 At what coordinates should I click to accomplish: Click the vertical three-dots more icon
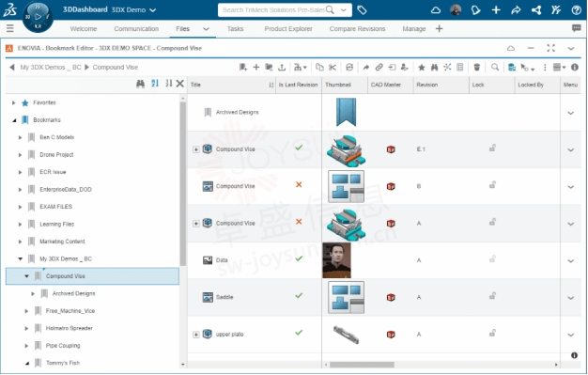(x=545, y=67)
